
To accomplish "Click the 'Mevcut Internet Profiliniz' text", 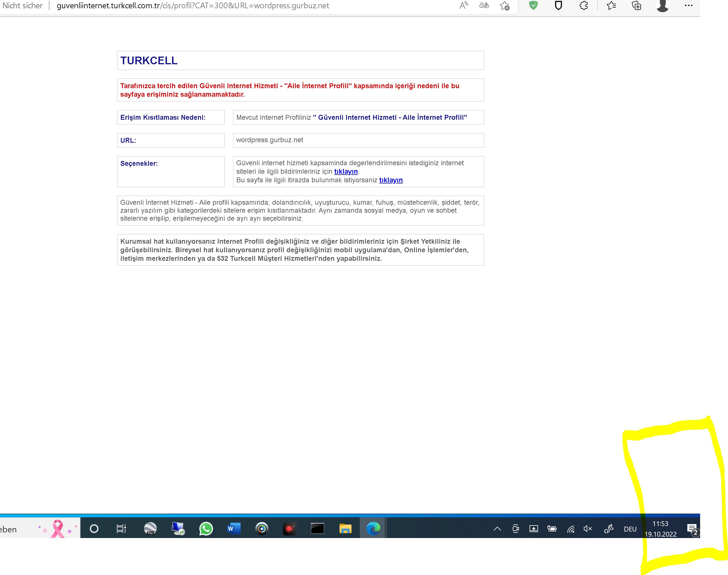I will coord(274,117).
